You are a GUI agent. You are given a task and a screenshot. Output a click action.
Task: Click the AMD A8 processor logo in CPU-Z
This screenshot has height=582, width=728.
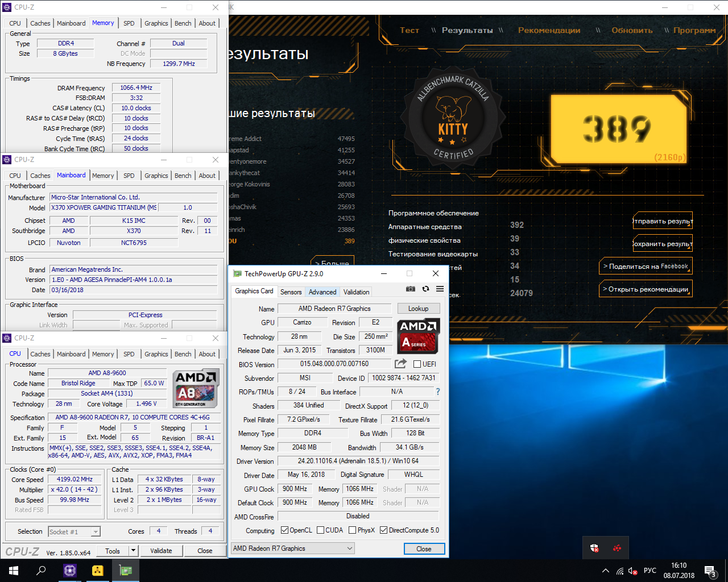[196, 389]
